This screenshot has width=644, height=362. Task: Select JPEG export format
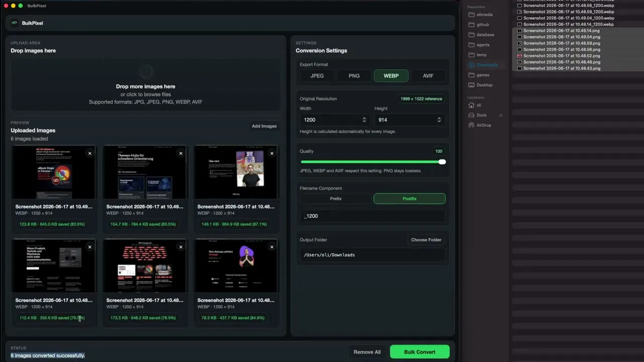click(x=317, y=76)
